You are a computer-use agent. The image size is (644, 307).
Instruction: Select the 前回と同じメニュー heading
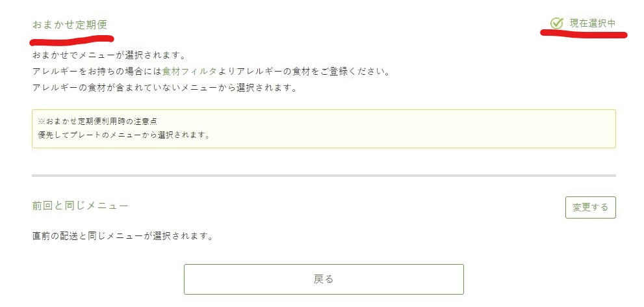(x=80, y=206)
